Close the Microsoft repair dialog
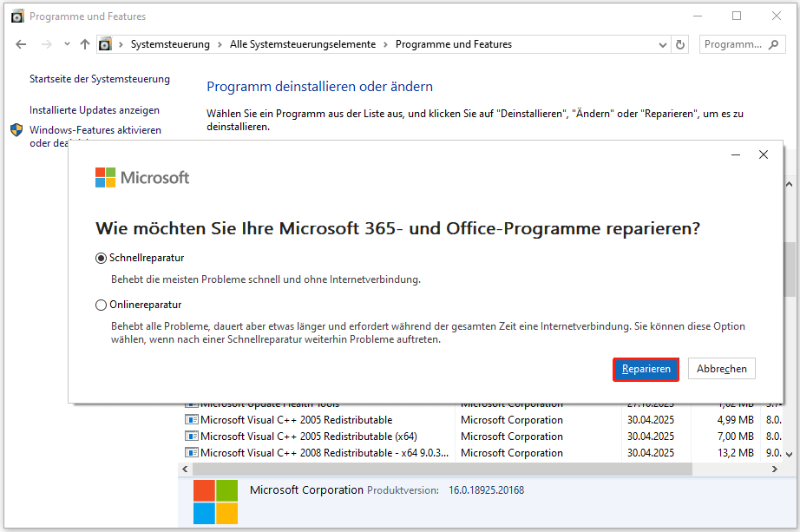The image size is (800, 532). (x=764, y=154)
